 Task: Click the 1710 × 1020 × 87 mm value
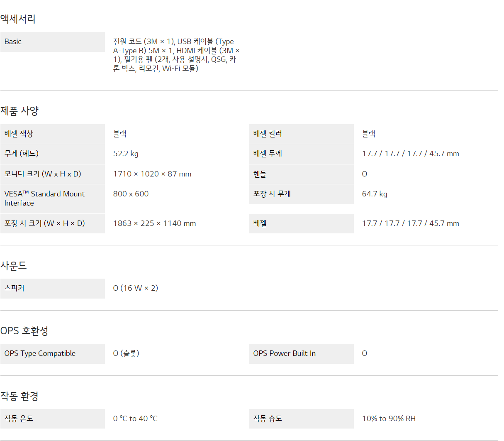(x=152, y=174)
